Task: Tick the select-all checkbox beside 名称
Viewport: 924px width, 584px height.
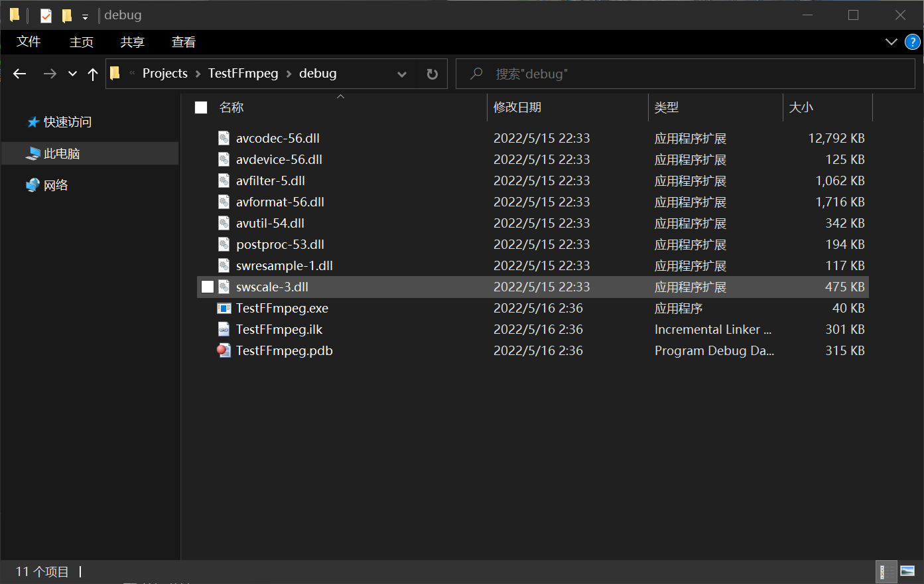Action: coord(201,108)
